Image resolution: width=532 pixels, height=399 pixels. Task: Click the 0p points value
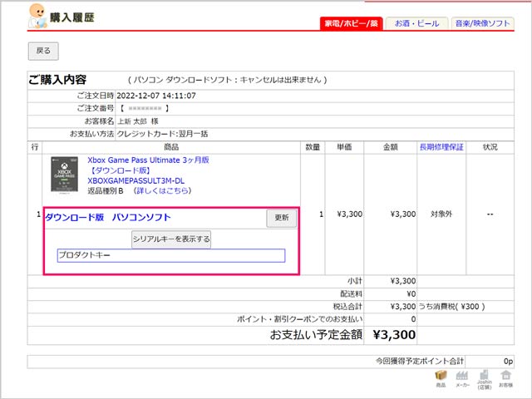[508, 362]
